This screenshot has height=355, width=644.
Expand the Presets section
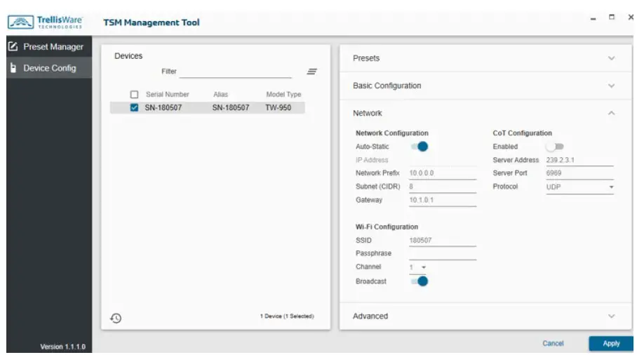[485, 58]
